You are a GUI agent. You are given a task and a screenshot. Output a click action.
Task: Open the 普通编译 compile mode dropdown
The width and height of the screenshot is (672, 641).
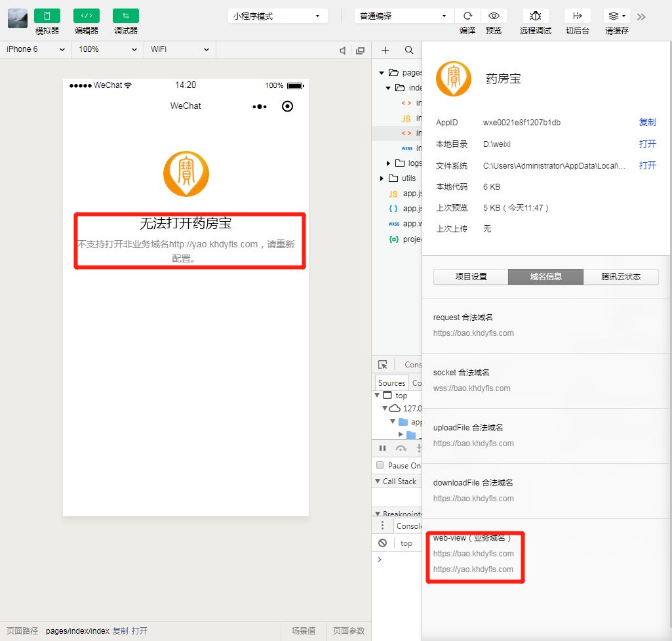(x=404, y=16)
